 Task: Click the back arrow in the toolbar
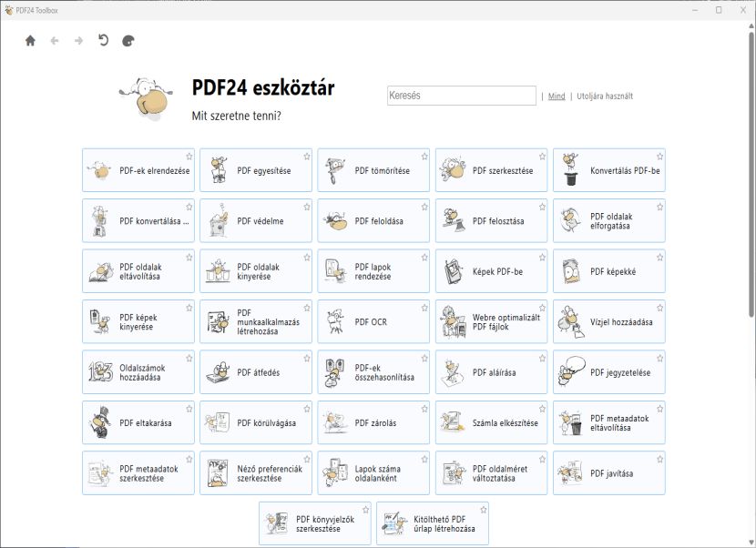click(x=55, y=40)
